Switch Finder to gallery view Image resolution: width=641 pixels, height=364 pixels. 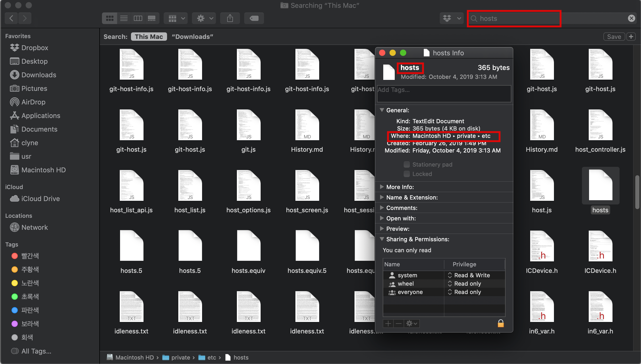pyautogui.click(x=152, y=18)
